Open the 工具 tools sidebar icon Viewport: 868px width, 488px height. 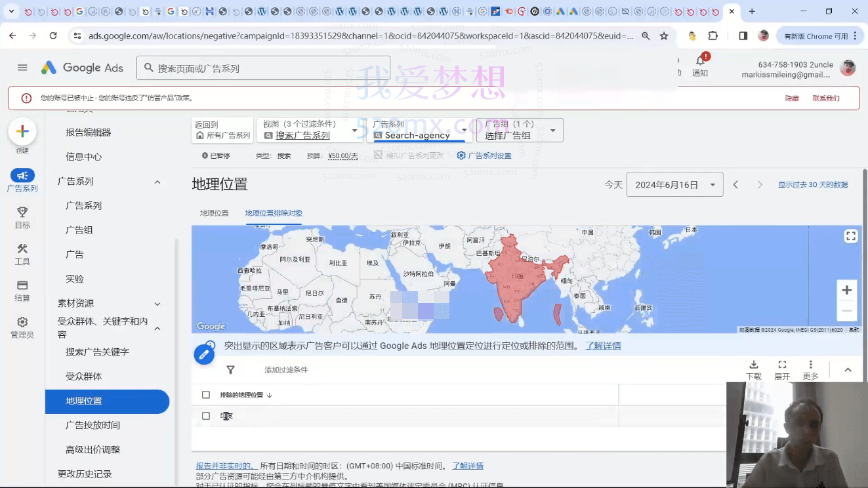click(x=22, y=254)
